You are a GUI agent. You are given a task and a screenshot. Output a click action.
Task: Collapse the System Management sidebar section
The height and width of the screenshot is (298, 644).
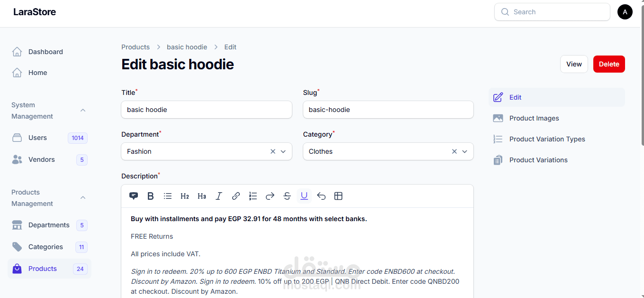click(83, 111)
